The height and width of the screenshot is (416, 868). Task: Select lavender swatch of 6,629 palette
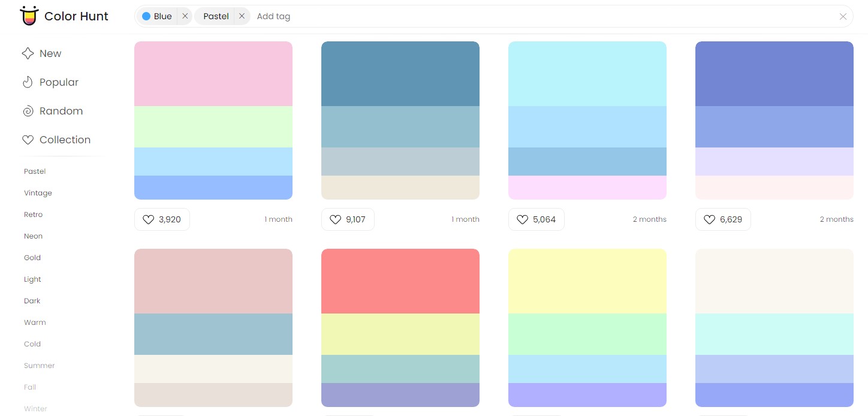[774, 161]
